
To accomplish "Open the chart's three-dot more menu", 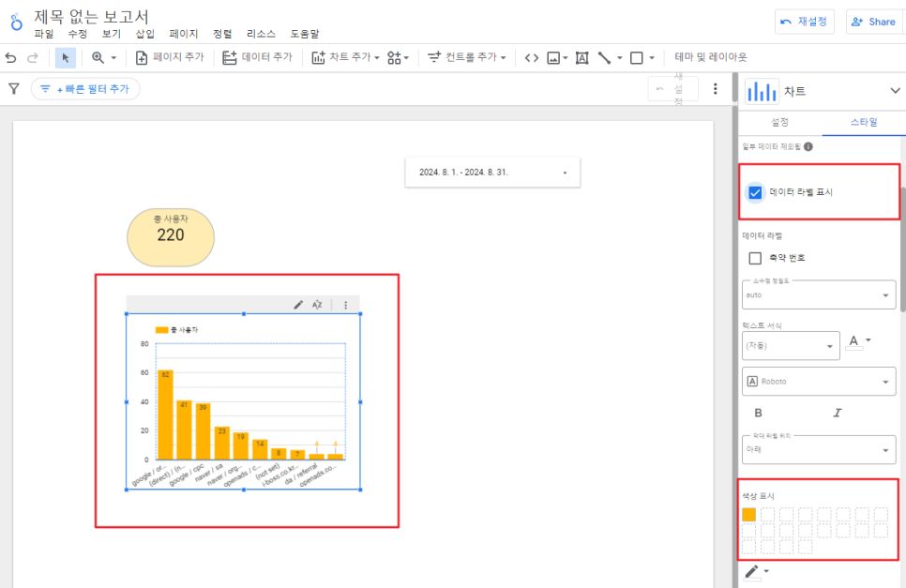I will pos(345,305).
